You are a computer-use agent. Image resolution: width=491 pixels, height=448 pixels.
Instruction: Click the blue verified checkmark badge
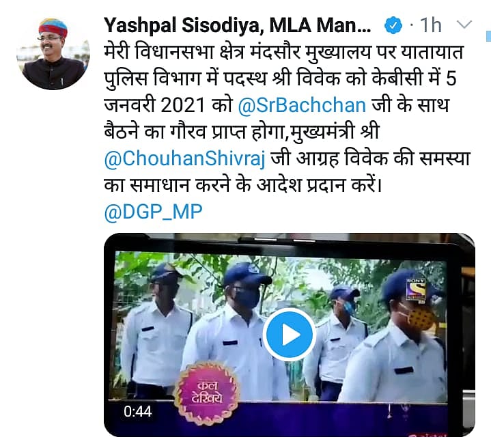(393, 26)
